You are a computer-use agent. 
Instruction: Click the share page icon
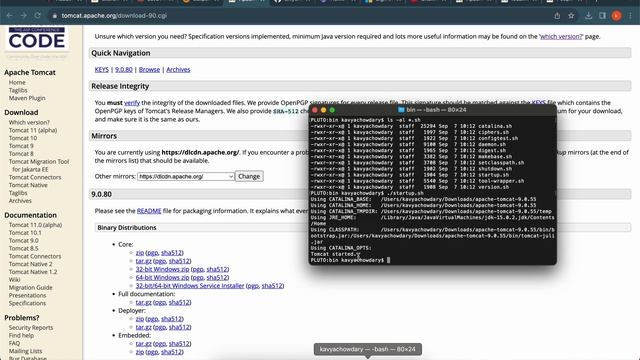tap(557, 16)
